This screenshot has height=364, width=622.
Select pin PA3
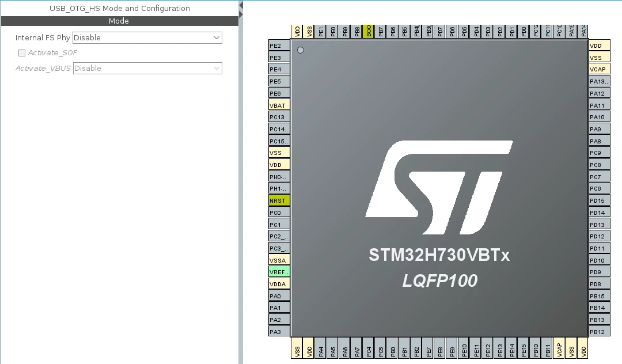coord(279,332)
